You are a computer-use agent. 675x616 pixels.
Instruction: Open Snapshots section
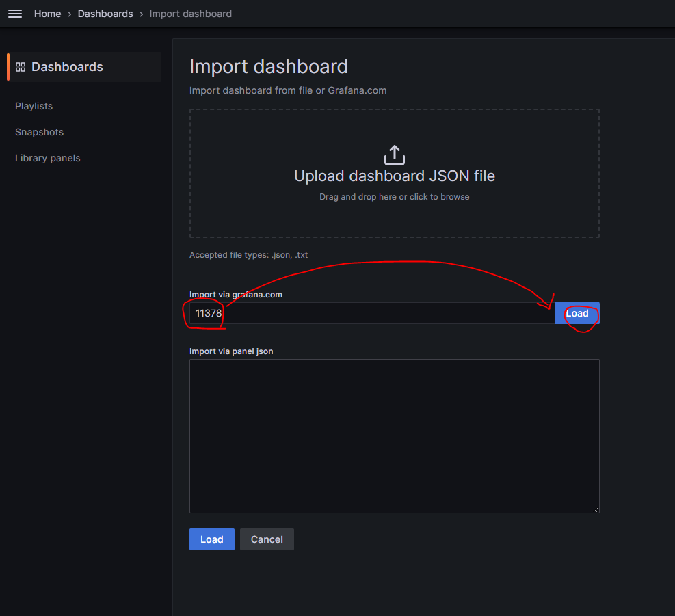click(x=39, y=132)
